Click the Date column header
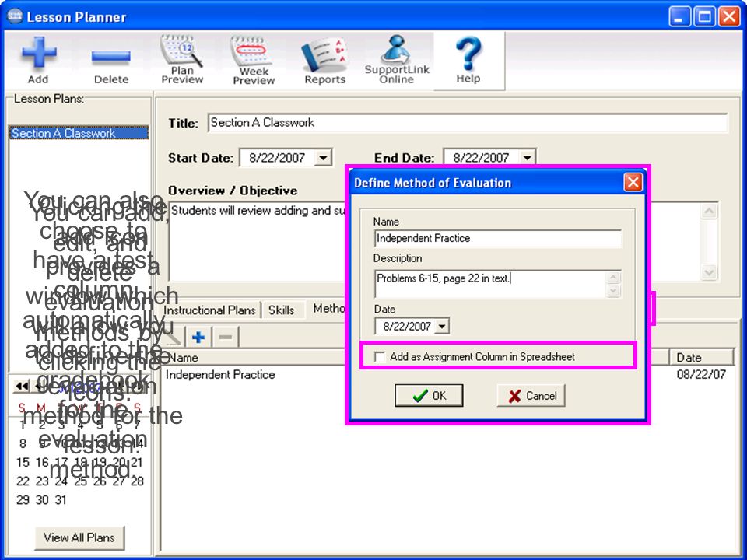The image size is (747, 560). point(701,358)
